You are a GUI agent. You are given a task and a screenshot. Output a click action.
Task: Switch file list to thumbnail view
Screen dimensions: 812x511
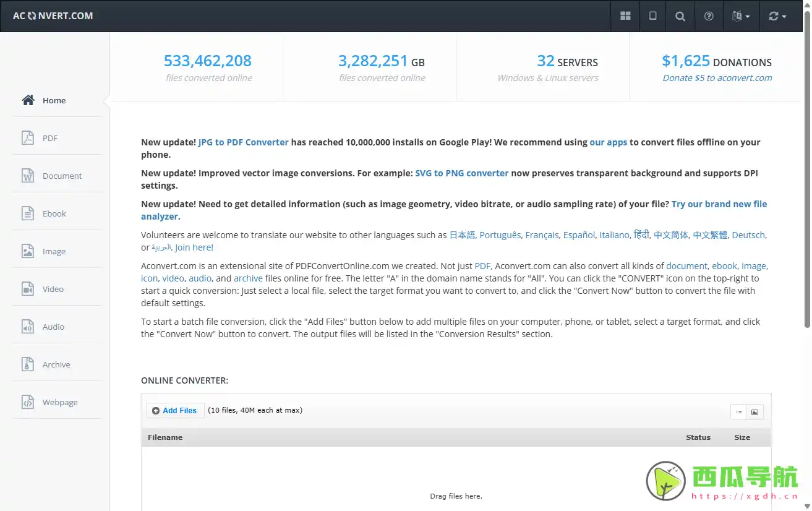[754, 412]
